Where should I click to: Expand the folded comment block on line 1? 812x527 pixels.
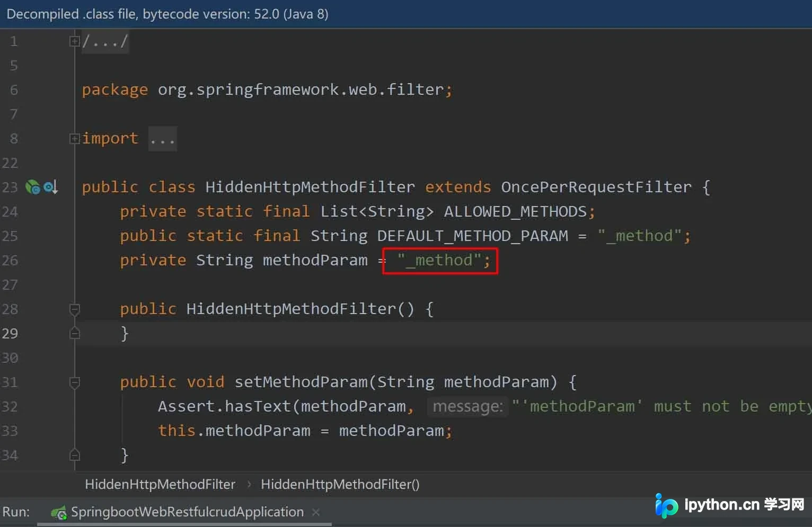point(74,41)
